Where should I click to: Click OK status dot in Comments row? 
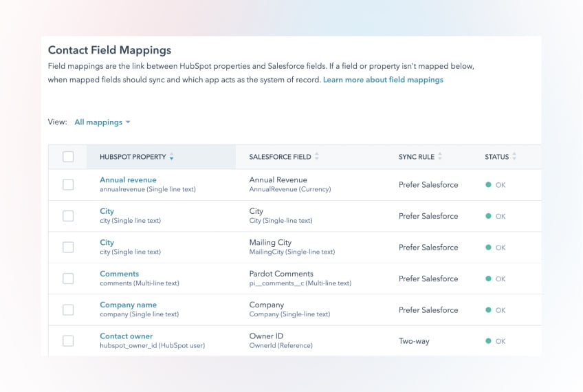489,279
